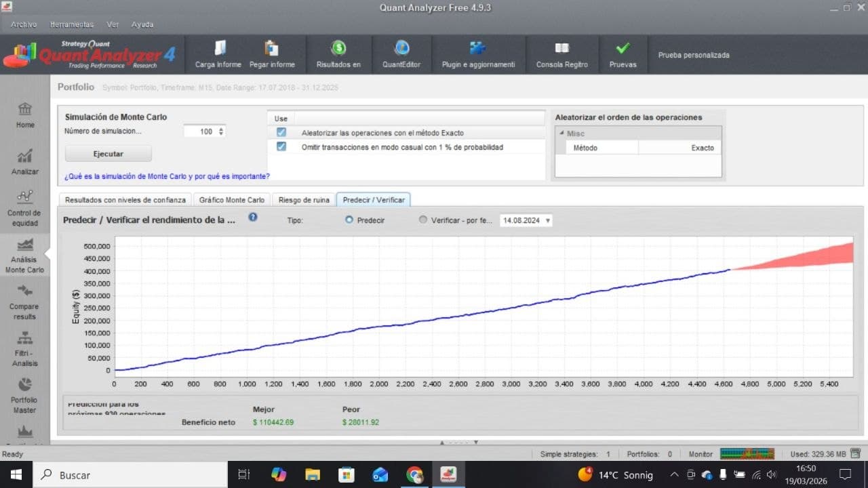The image size is (868, 488).
Task: Open the Monte Carlo simulation explanation link
Action: click(167, 176)
